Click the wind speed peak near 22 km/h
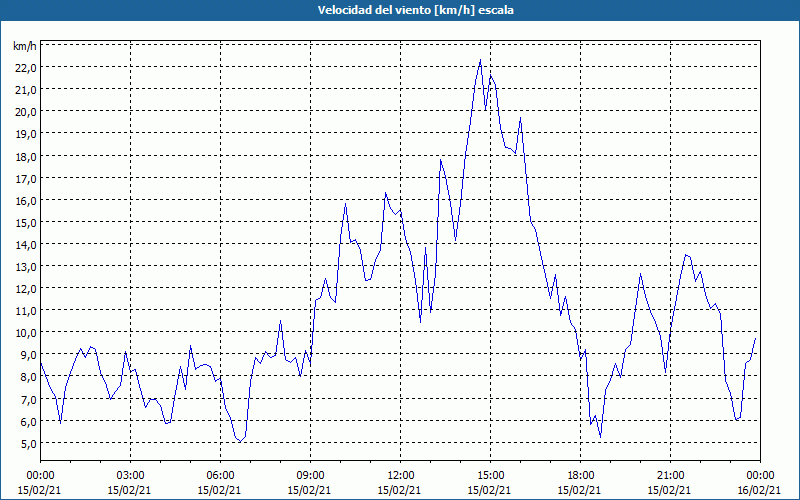Viewport: 800px width, 500px height. pos(480,60)
